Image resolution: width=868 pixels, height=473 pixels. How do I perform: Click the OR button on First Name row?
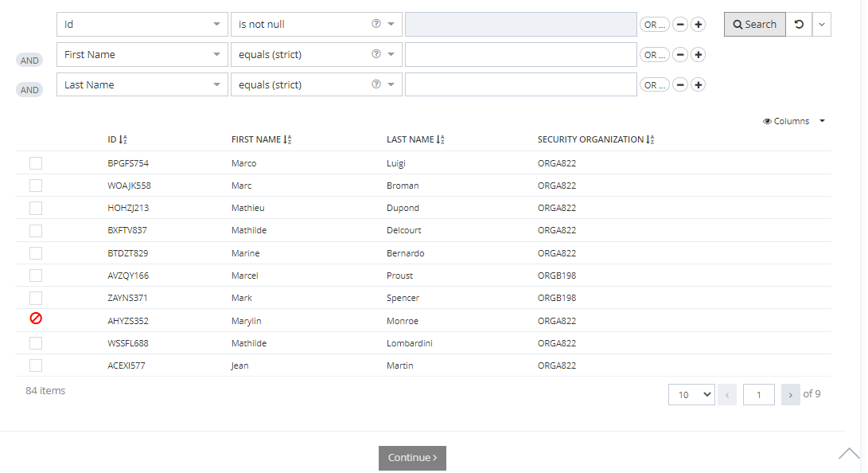click(x=654, y=55)
